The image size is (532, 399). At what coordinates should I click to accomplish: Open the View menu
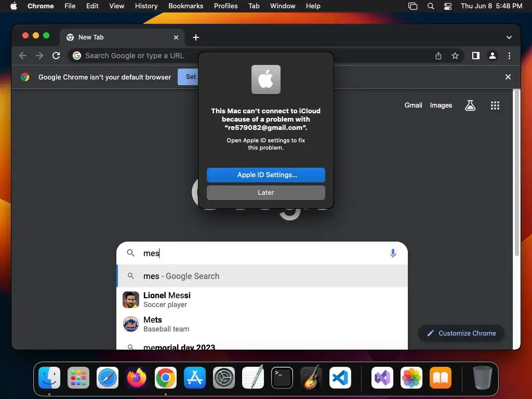coord(116,6)
